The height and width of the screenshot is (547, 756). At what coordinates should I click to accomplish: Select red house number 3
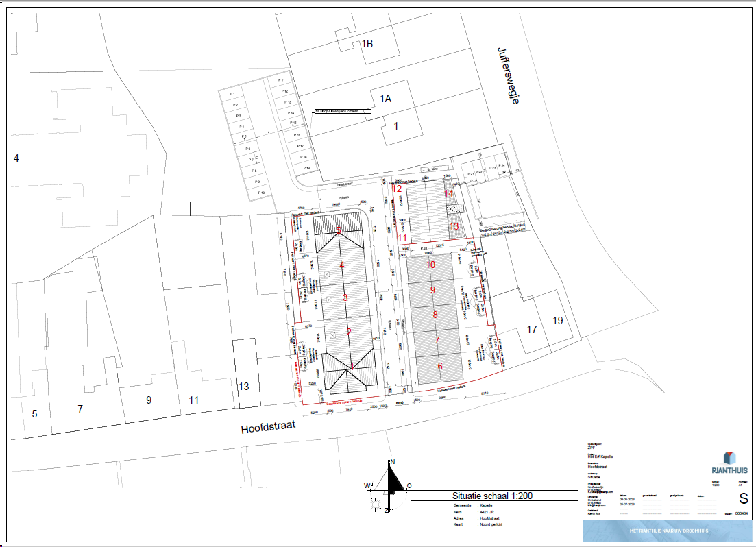point(345,297)
